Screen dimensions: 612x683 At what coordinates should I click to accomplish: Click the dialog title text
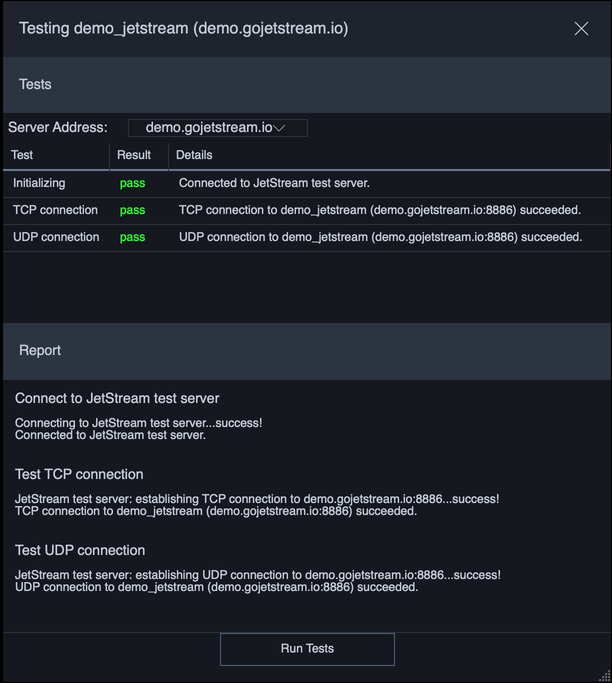pyautogui.click(x=183, y=28)
